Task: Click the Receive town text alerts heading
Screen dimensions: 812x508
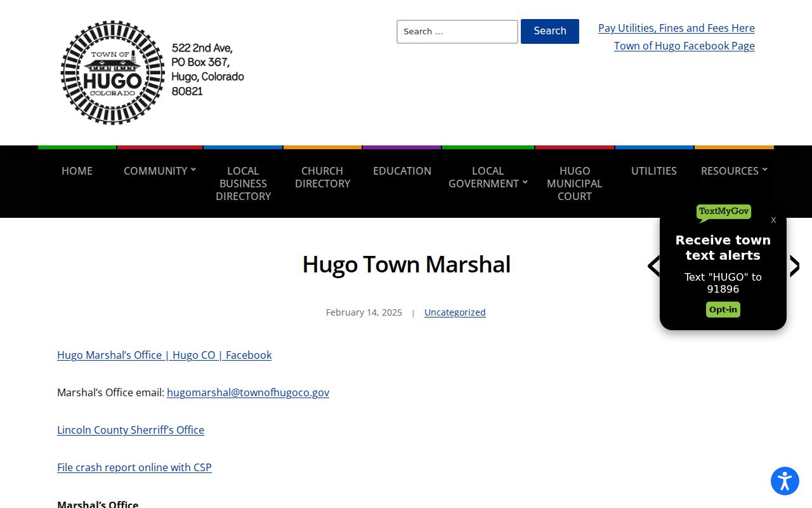Action: [723, 248]
